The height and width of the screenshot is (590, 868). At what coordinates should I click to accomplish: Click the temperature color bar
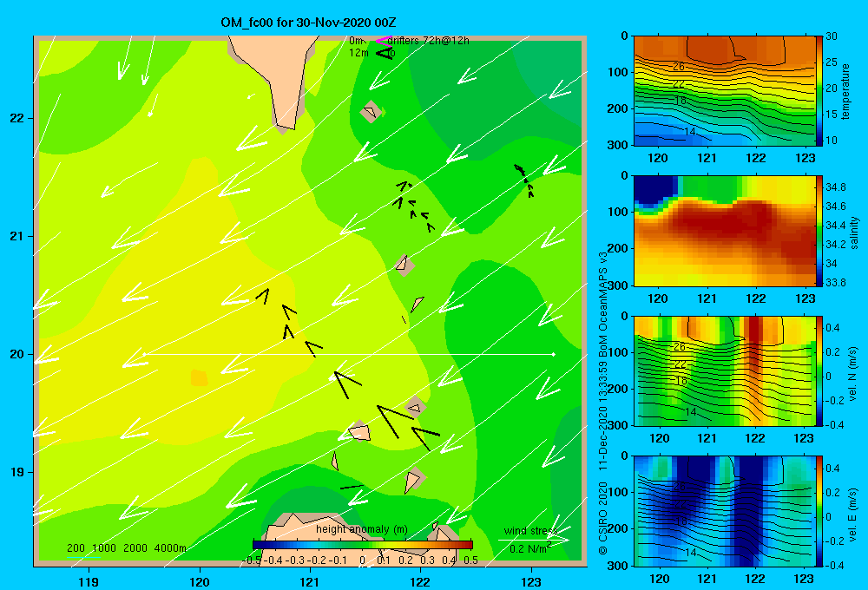[x=819, y=91]
